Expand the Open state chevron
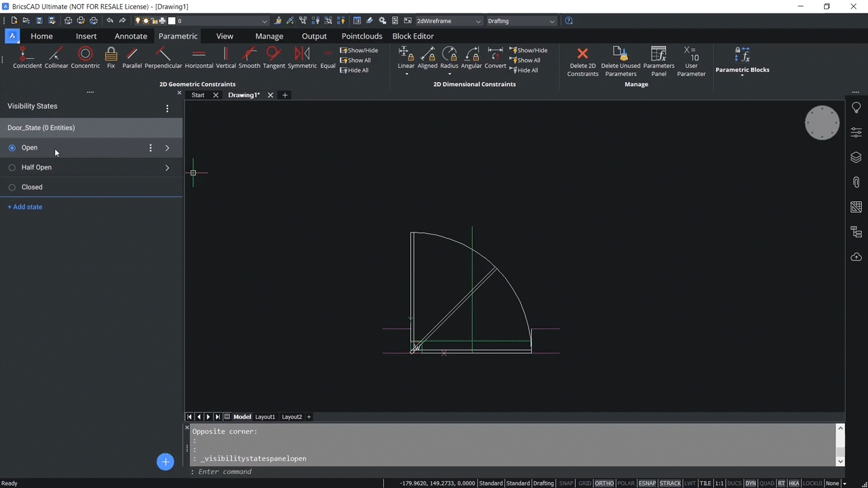The image size is (868, 488). pos(167,148)
